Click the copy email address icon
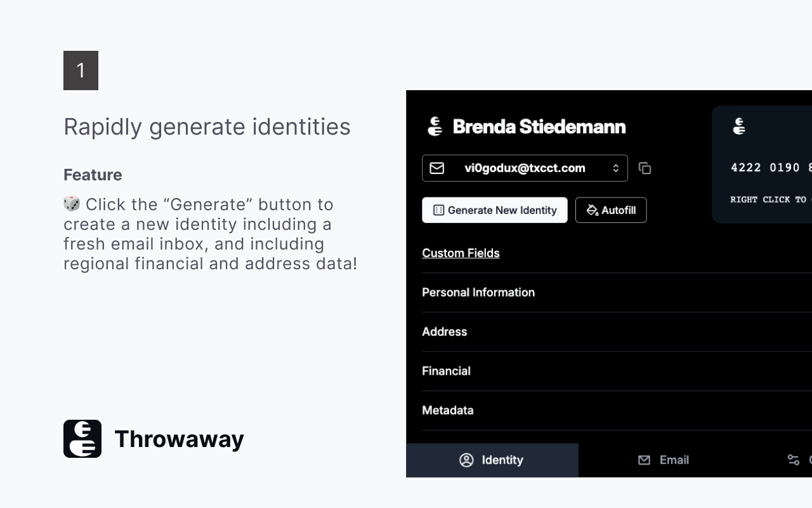The width and height of the screenshot is (812, 508). click(645, 168)
